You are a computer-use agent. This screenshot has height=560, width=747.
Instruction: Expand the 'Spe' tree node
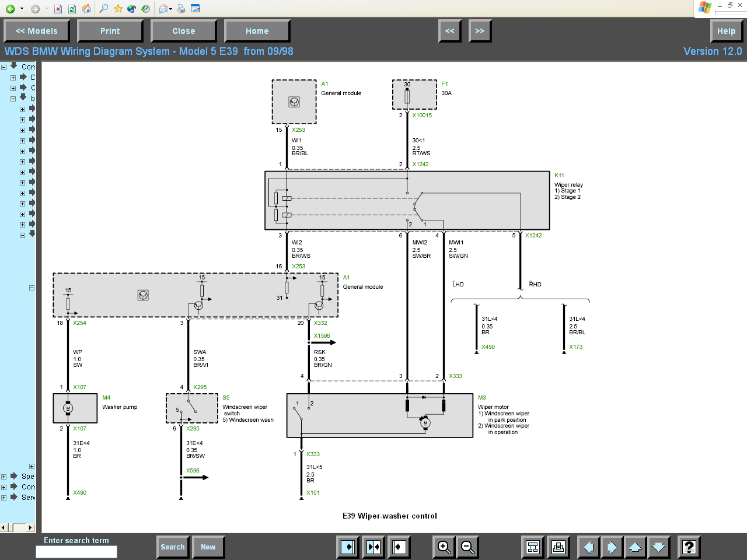pos(4,477)
